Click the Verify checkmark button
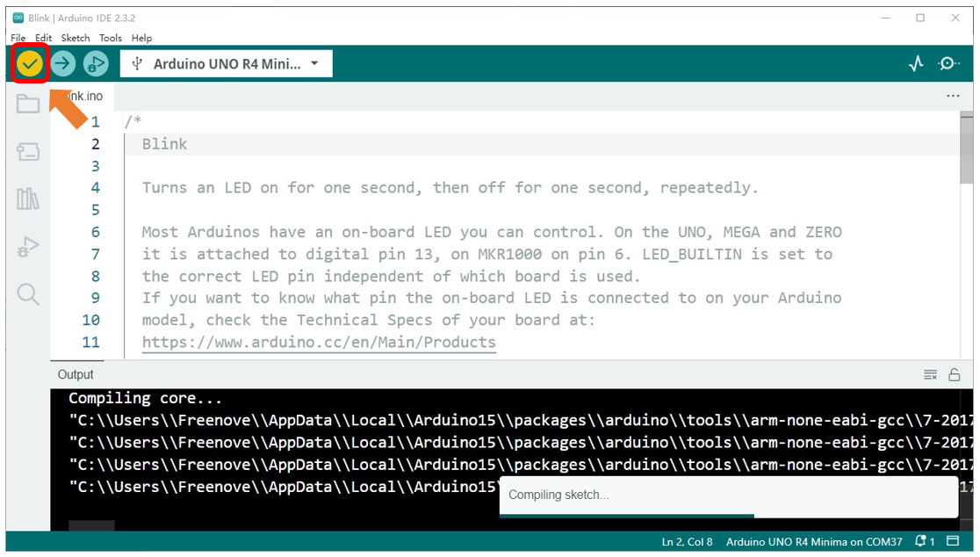980x557 pixels. point(29,64)
